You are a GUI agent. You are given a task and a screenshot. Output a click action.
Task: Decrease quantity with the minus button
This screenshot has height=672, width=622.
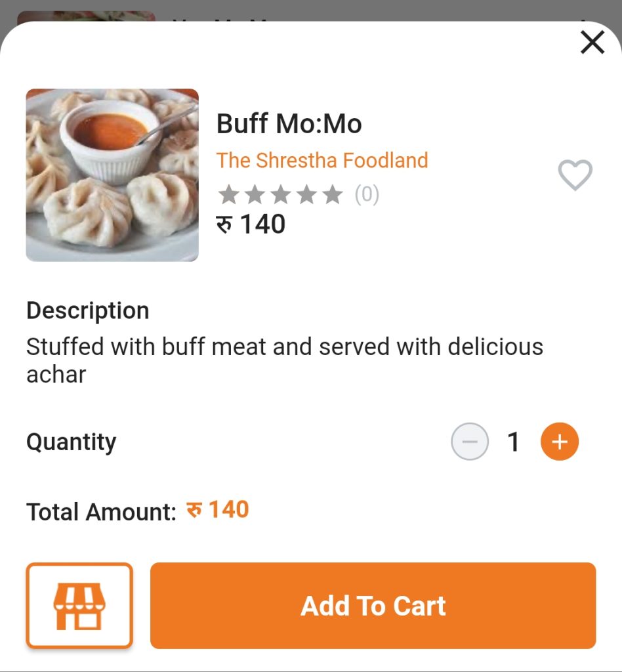pos(470,442)
